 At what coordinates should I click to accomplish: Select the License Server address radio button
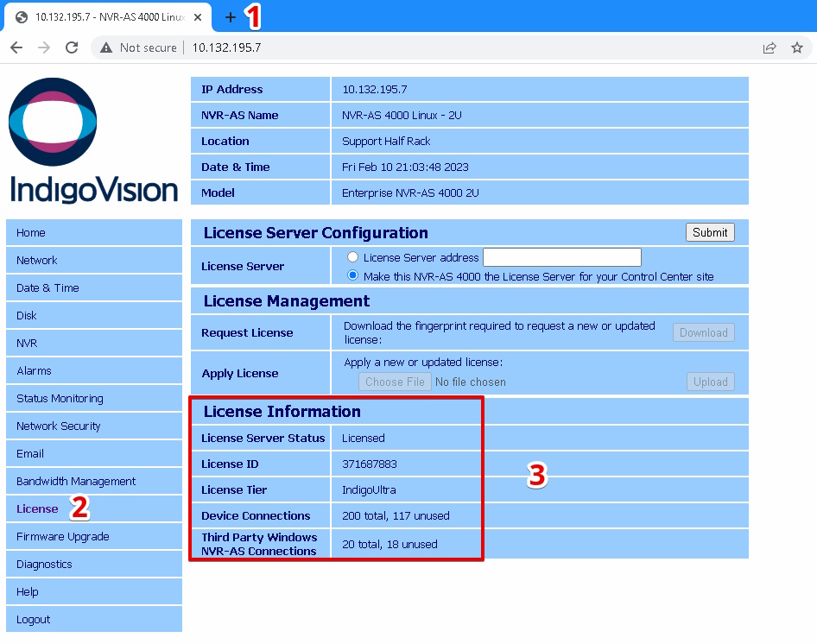[353, 256]
